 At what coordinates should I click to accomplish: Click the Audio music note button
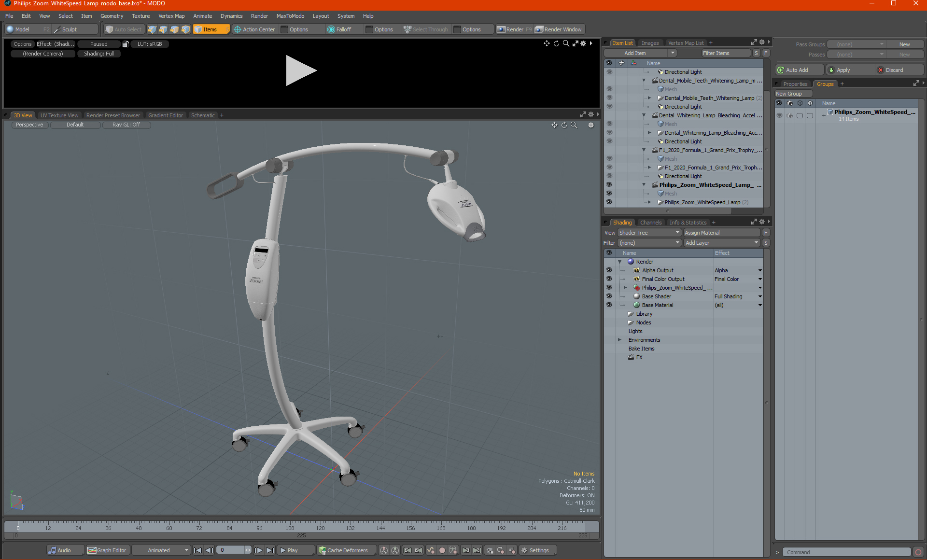coord(52,550)
